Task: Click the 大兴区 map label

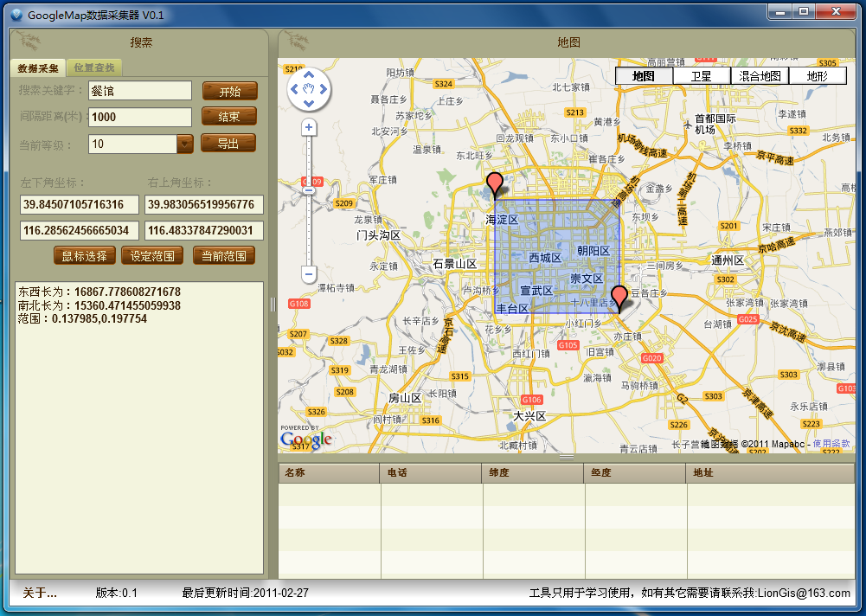Action: coord(529,416)
